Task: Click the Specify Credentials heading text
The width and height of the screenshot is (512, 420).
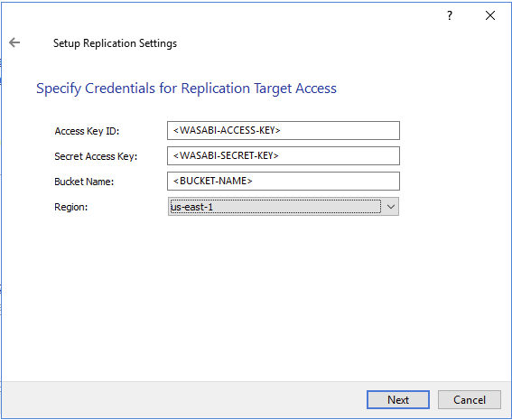Action: click(x=186, y=89)
